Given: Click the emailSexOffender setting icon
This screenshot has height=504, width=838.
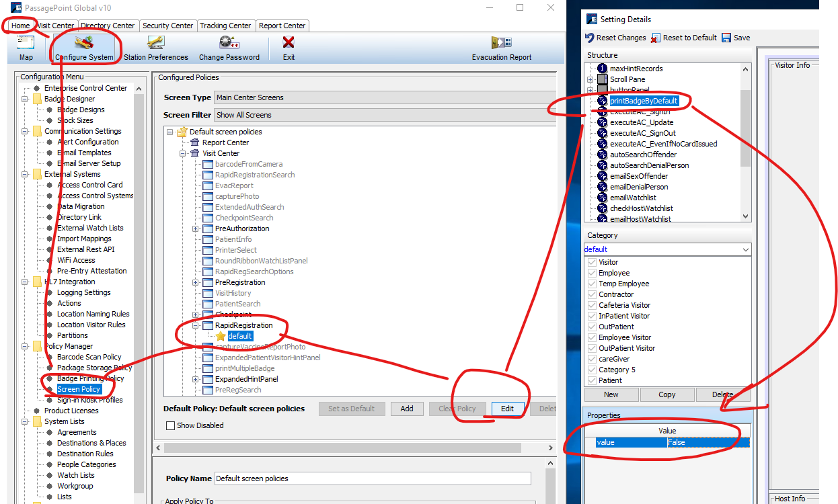Looking at the screenshot, I should point(602,176).
